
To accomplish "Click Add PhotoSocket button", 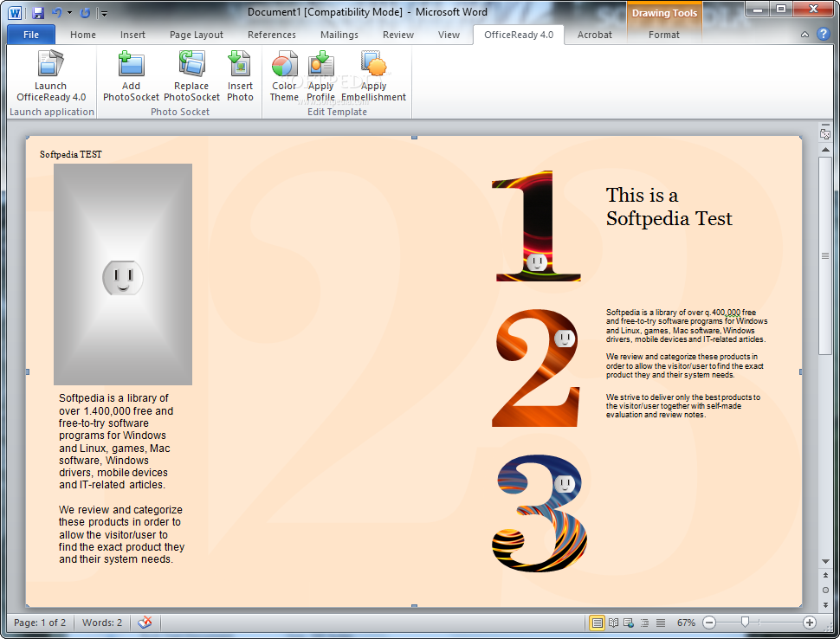I will [x=131, y=76].
